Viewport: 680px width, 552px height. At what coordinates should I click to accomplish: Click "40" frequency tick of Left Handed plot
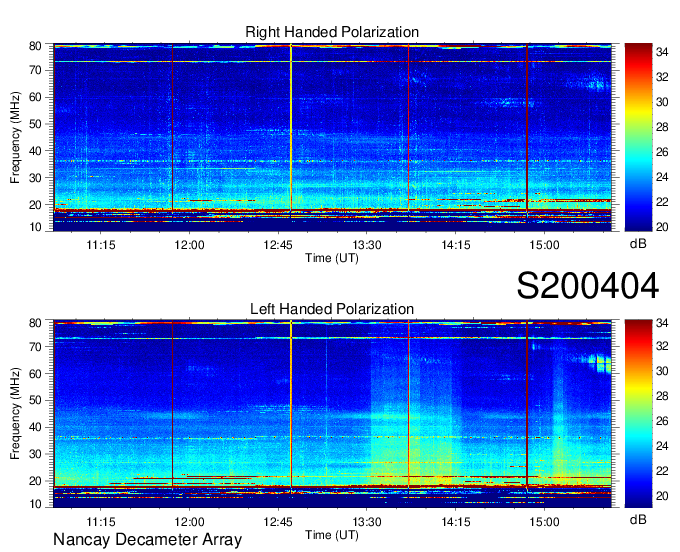[35, 428]
